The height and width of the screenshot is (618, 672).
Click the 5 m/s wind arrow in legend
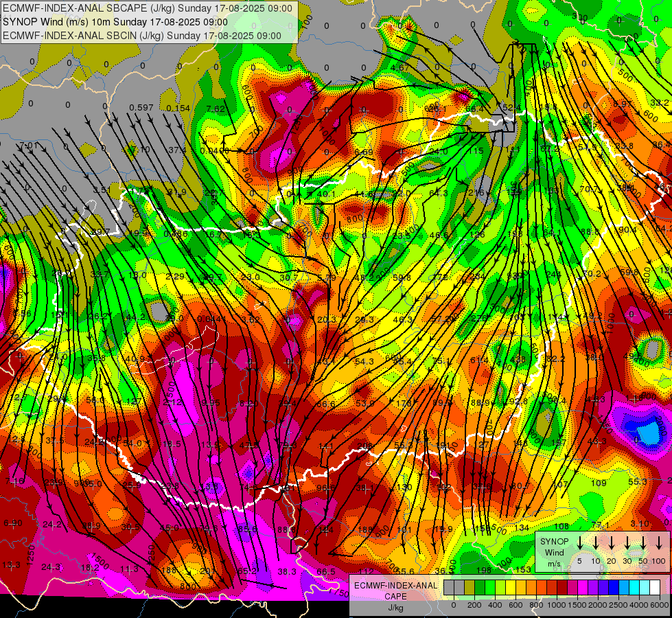click(579, 543)
